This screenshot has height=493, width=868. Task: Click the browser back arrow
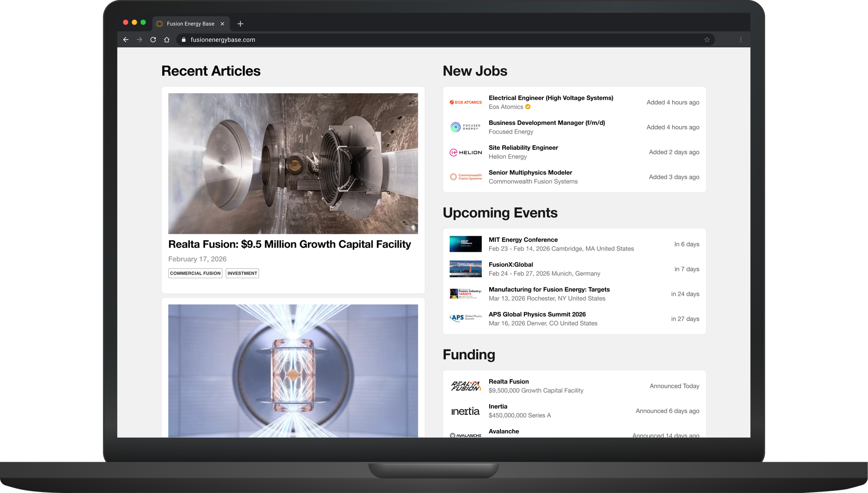tap(126, 40)
